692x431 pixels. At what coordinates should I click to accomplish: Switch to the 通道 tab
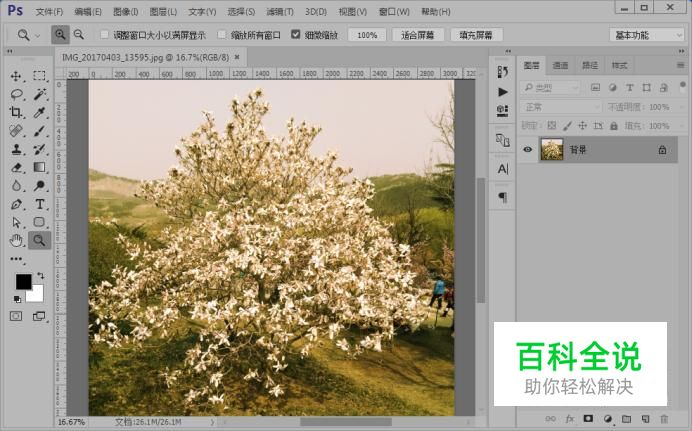(x=560, y=66)
